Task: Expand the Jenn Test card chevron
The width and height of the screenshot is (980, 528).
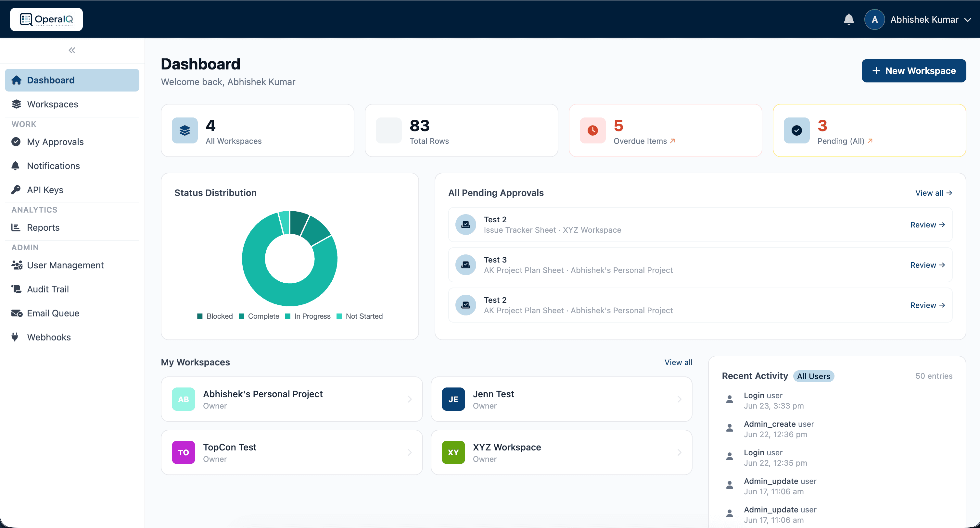Action: [680, 399]
